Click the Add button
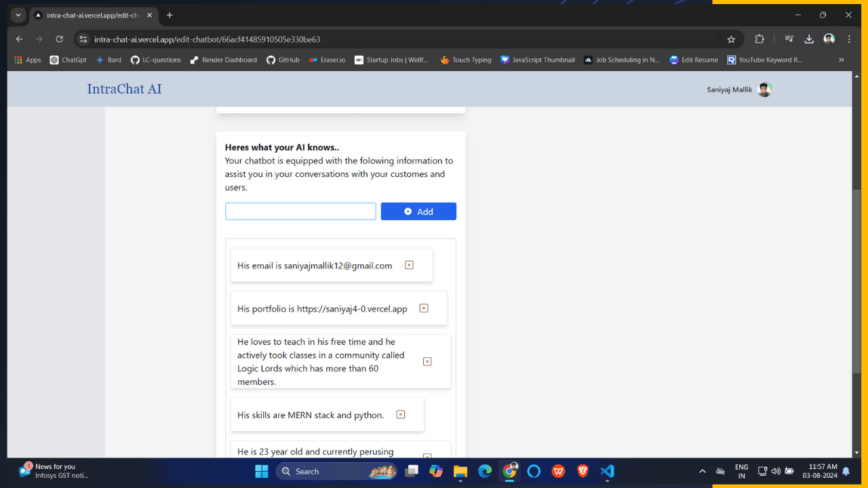Image resolution: width=868 pixels, height=488 pixels. tap(418, 211)
